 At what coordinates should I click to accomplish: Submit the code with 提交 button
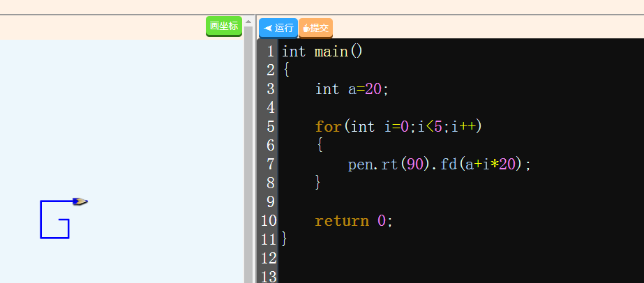315,28
